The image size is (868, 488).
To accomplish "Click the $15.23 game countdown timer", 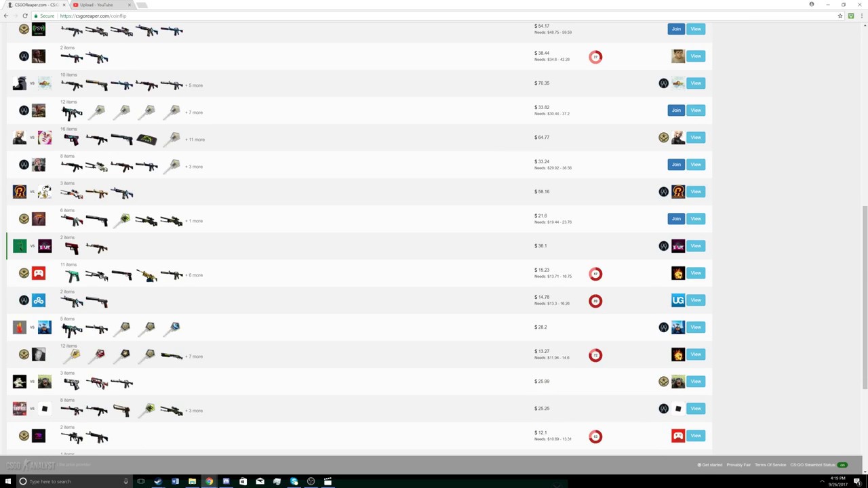I will point(595,274).
